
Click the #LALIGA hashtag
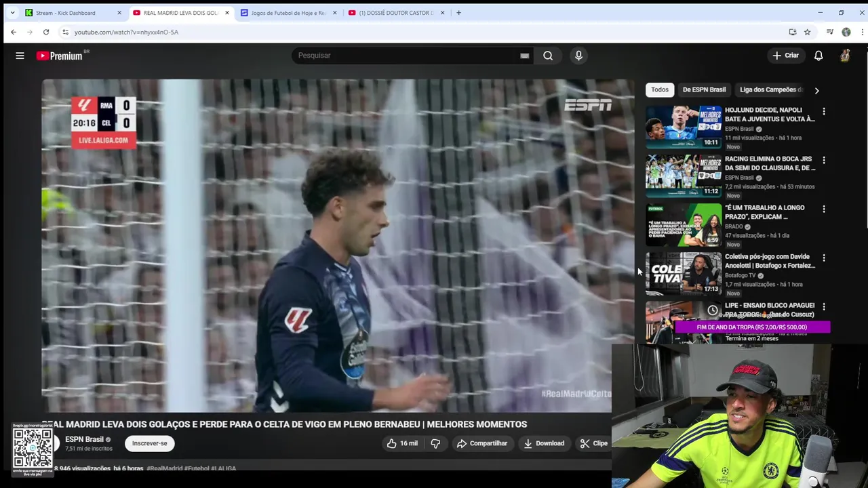tap(223, 468)
